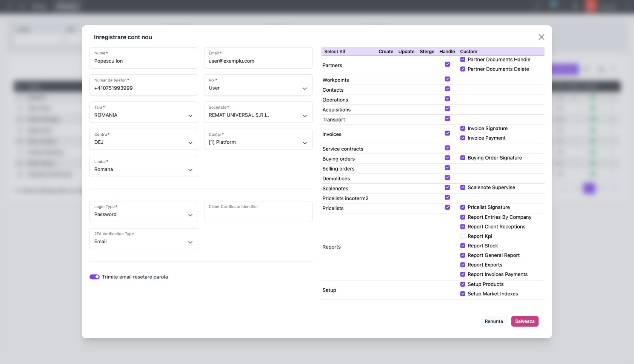Click the Setup row label

point(329,290)
